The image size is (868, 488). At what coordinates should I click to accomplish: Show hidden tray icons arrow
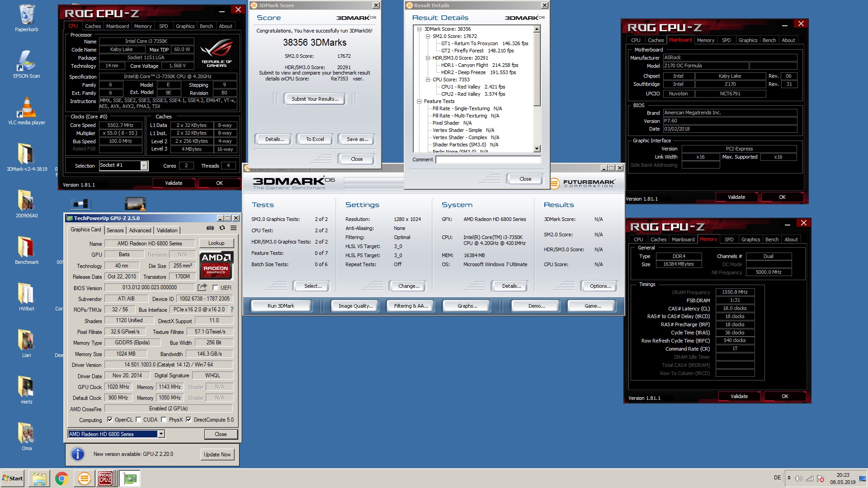(x=789, y=478)
